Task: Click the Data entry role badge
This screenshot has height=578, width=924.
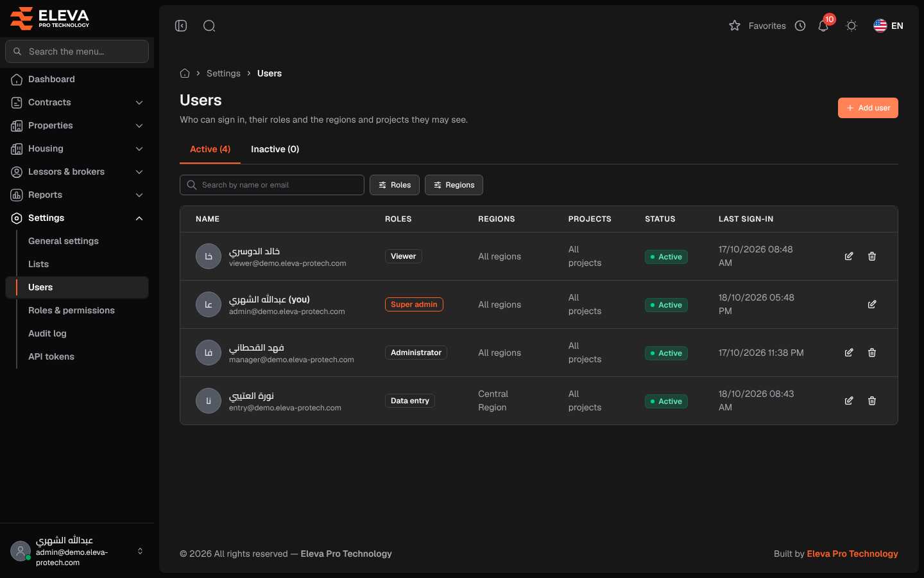Action: [410, 401]
